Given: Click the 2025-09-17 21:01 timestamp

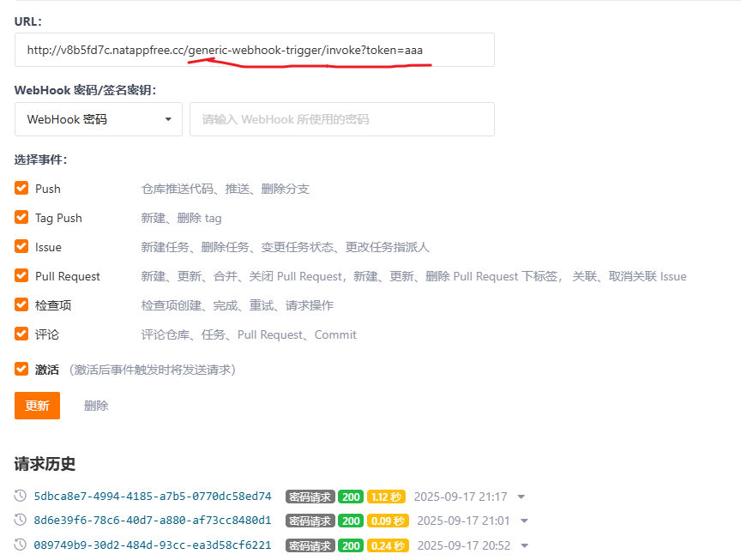Looking at the screenshot, I should pos(463,521).
